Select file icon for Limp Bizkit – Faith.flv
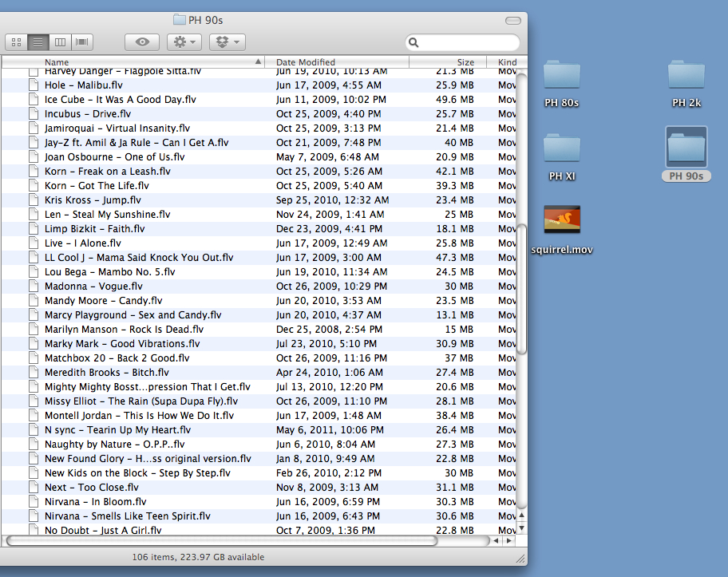The height and width of the screenshot is (577, 728). pyautogui.click(x=34, y=229)
